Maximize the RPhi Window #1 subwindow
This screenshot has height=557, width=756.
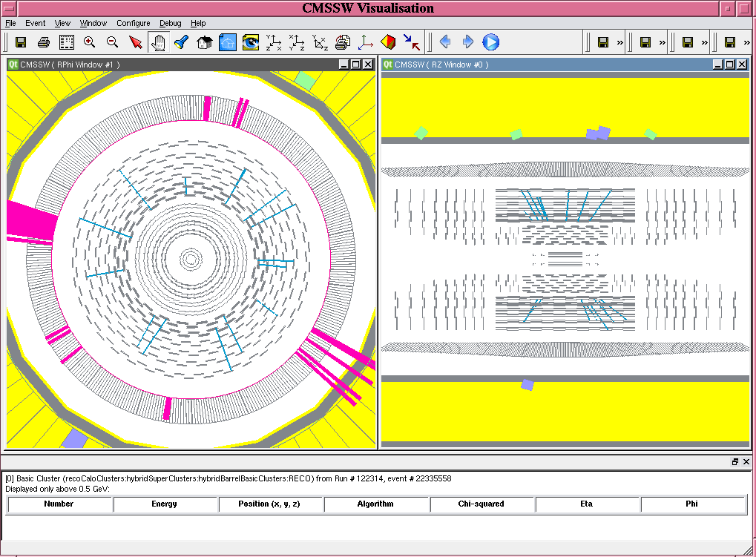pos(356,65)
